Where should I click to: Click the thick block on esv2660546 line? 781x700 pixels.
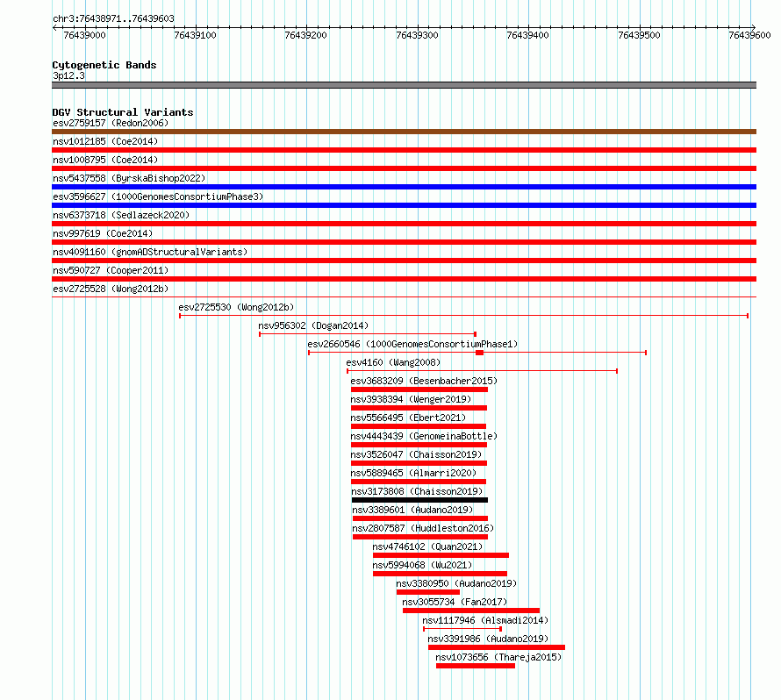click(x=480, y=353)
